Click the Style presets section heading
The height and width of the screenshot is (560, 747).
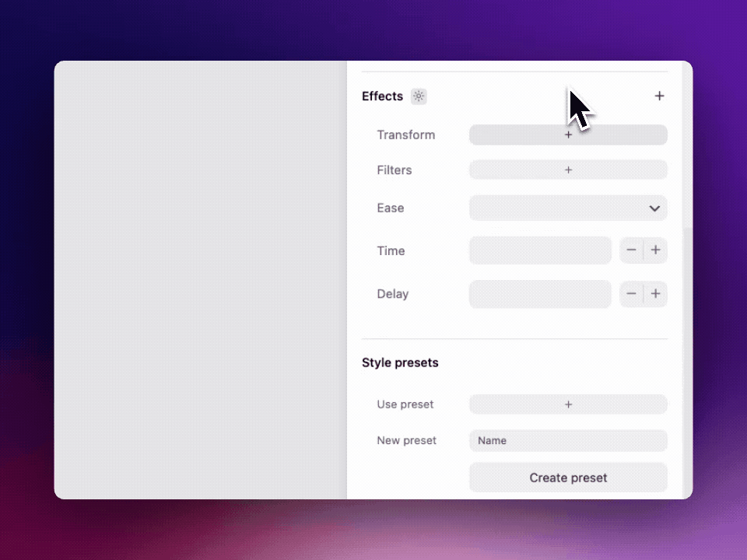[400, 362]
